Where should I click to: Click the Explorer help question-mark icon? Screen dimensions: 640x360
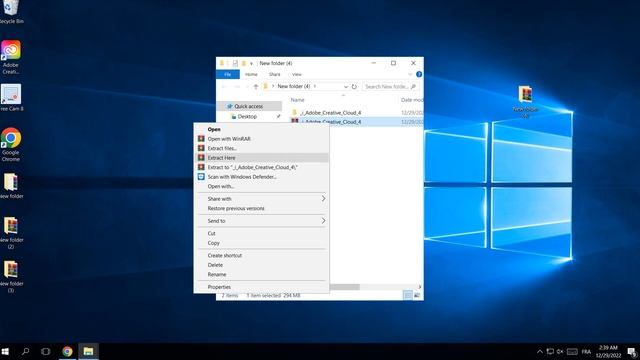tap(419, 74)
